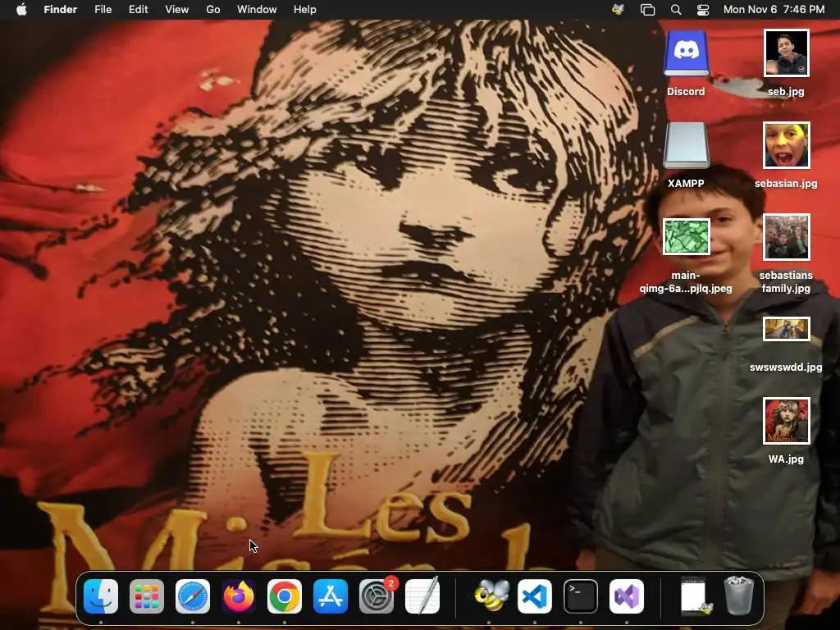
Task: Launch Visual Studio (purple) from the Dock
Action: pos(627,596)
